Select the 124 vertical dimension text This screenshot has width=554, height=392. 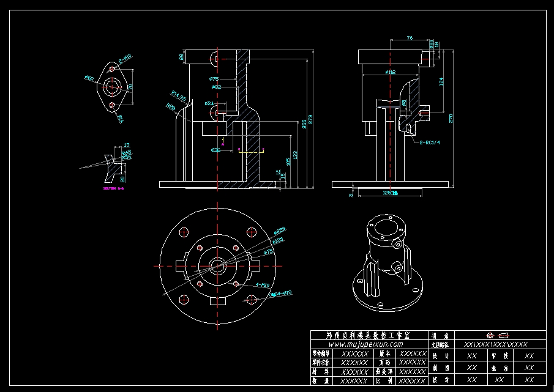[x=441, y=81]
